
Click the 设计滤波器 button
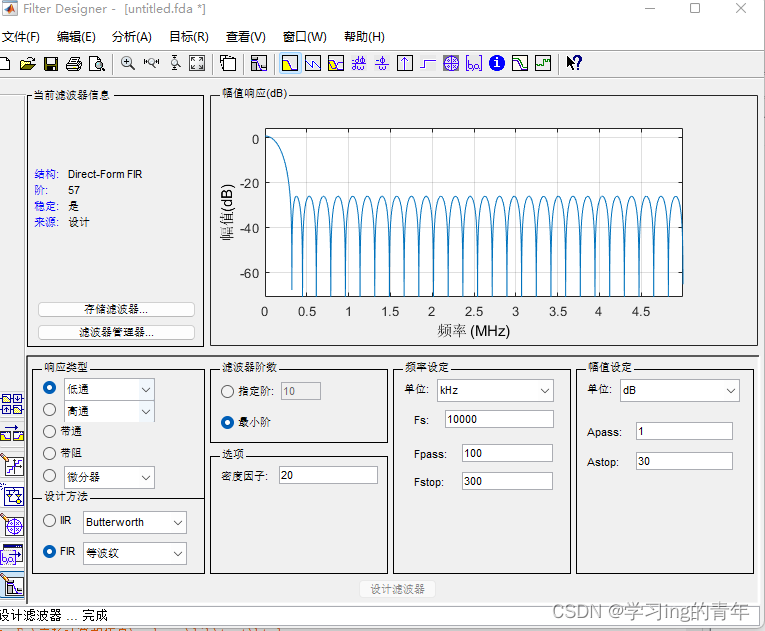398,589
